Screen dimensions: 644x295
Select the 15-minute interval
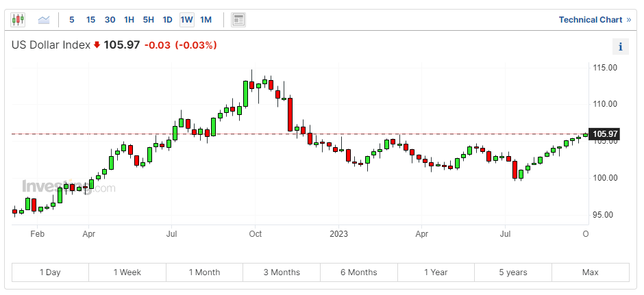[x=91, y=20]
